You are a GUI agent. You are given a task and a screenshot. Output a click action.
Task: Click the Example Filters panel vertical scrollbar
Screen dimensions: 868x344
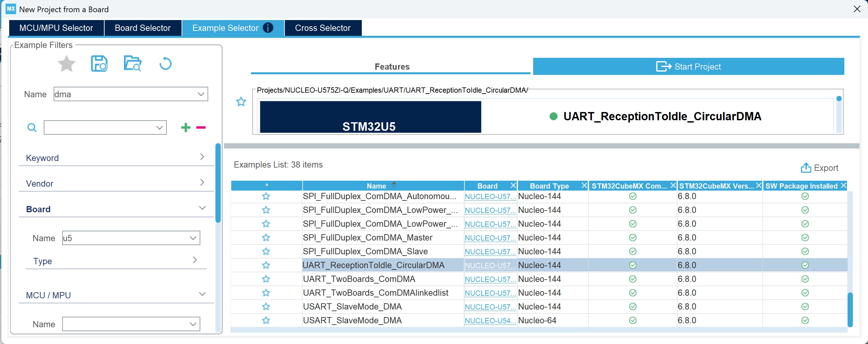click(x=218, y=183)
